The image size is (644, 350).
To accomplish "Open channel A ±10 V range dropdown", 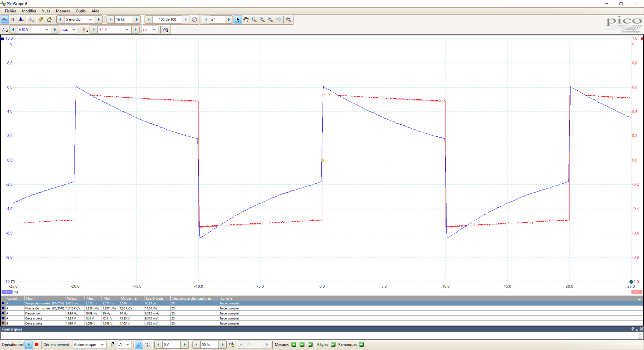I will 34,30.
